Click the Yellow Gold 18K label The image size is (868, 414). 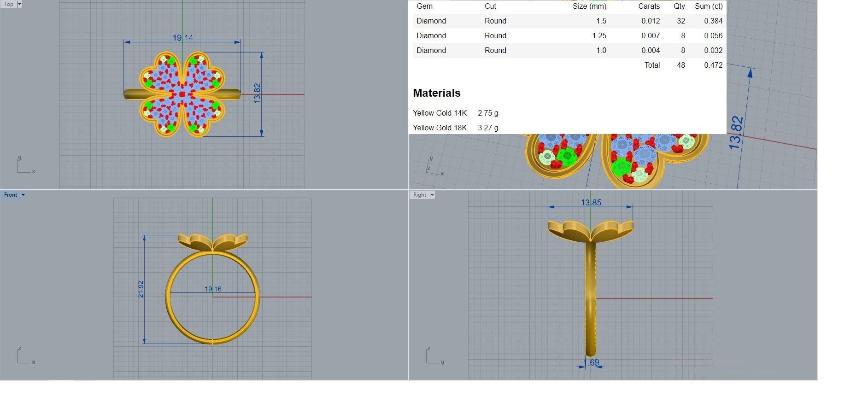point(440,128)
